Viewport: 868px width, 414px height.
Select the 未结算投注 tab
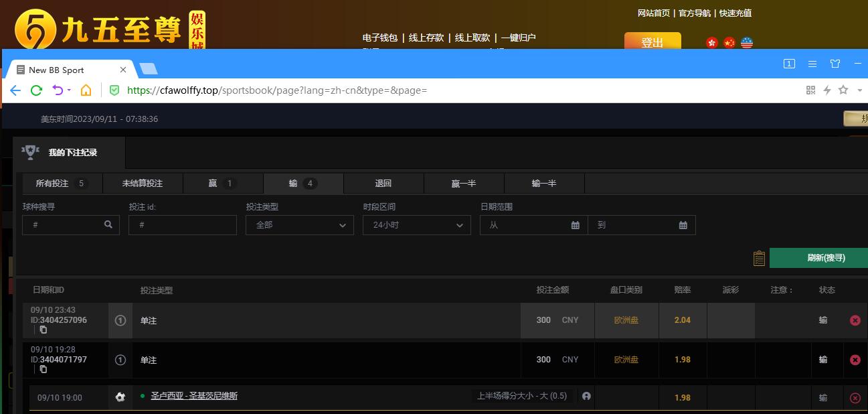coord(142,184)
